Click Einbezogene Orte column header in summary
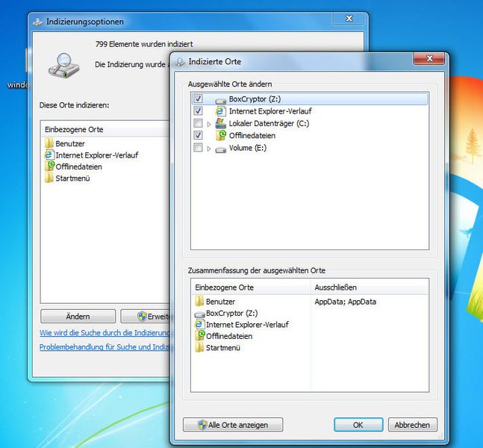This screenshot has width=483, height=448. 250,287
